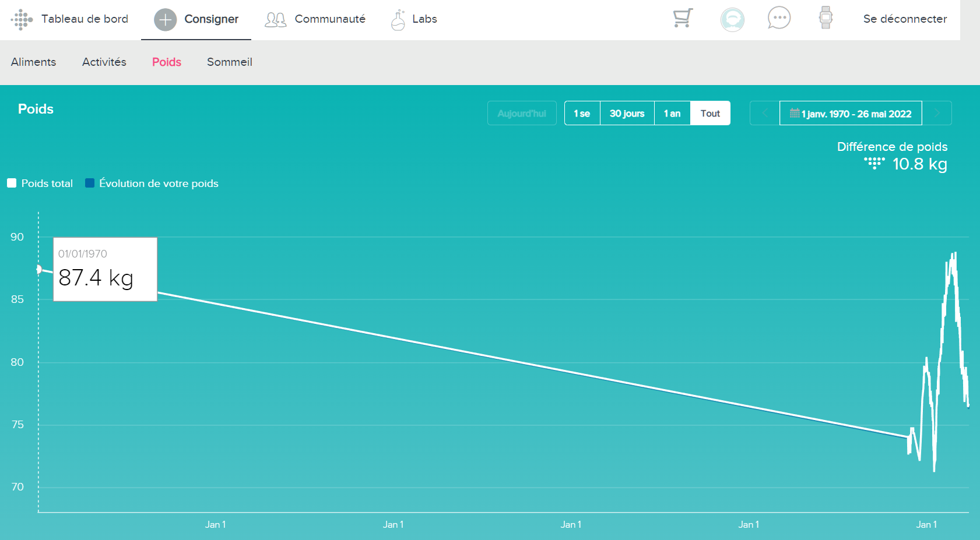
Task: Click the 75 y-axis label
Action: [x=17, y=425]
